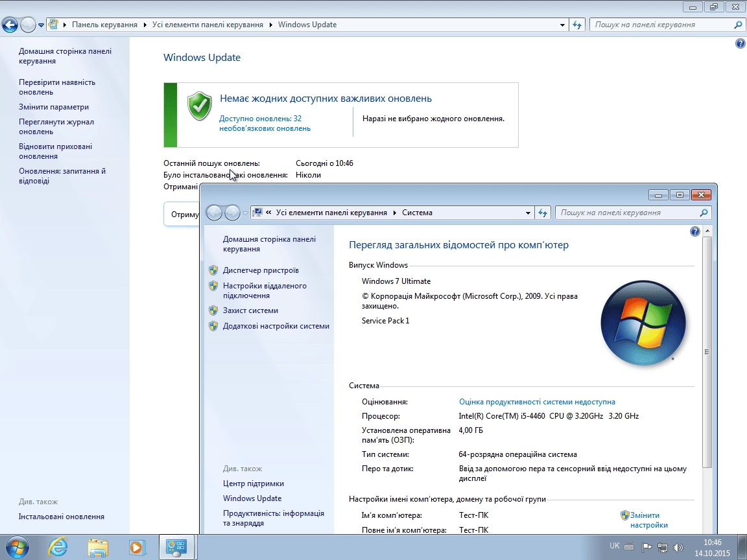Screen dimensions: 747x560
Task: Select 'Усі елементи панелі керування' breadcrumb in Система window
Action: 331,213
